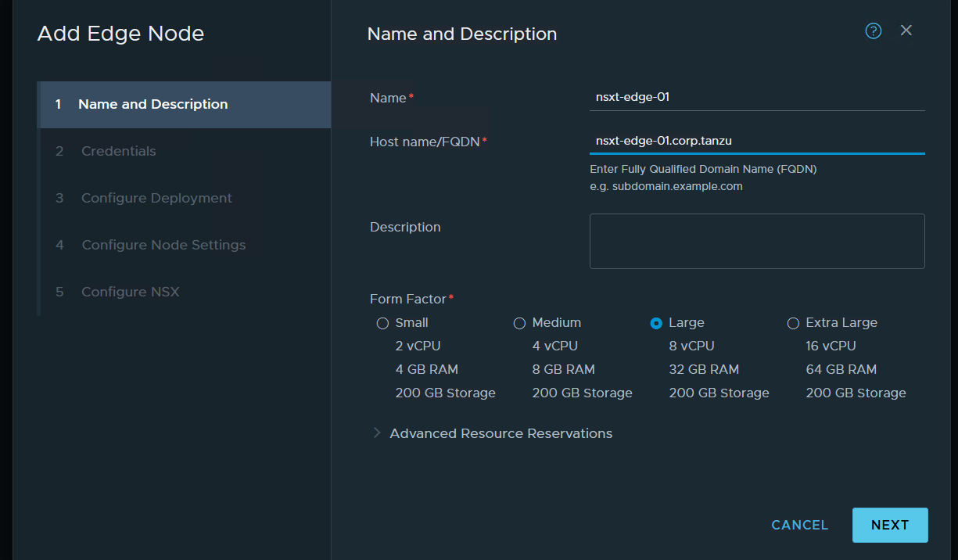This screenshot has width=958, height=560.
Task: Select the Medium form factor
Action: 519,323
